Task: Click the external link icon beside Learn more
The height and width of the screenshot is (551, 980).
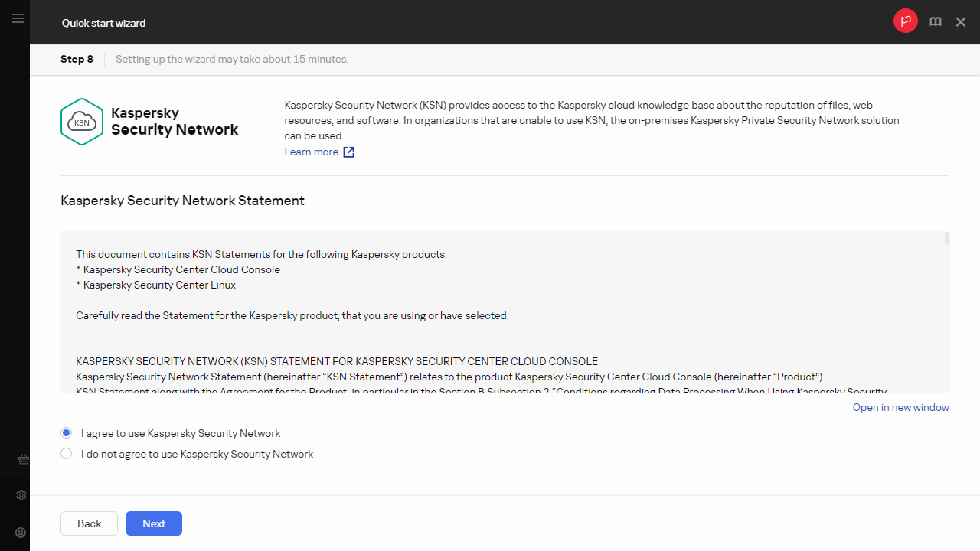Action: 348,152
